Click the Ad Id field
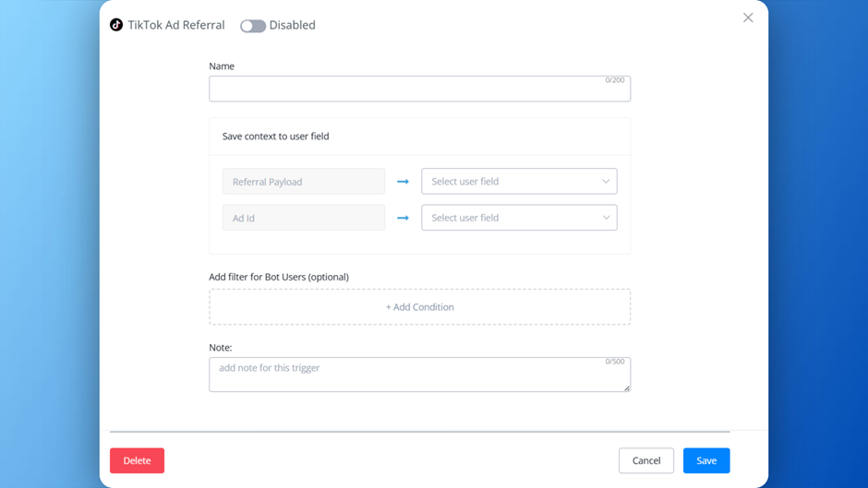Viewport: 868px width, 488px height. pos(304,218)
